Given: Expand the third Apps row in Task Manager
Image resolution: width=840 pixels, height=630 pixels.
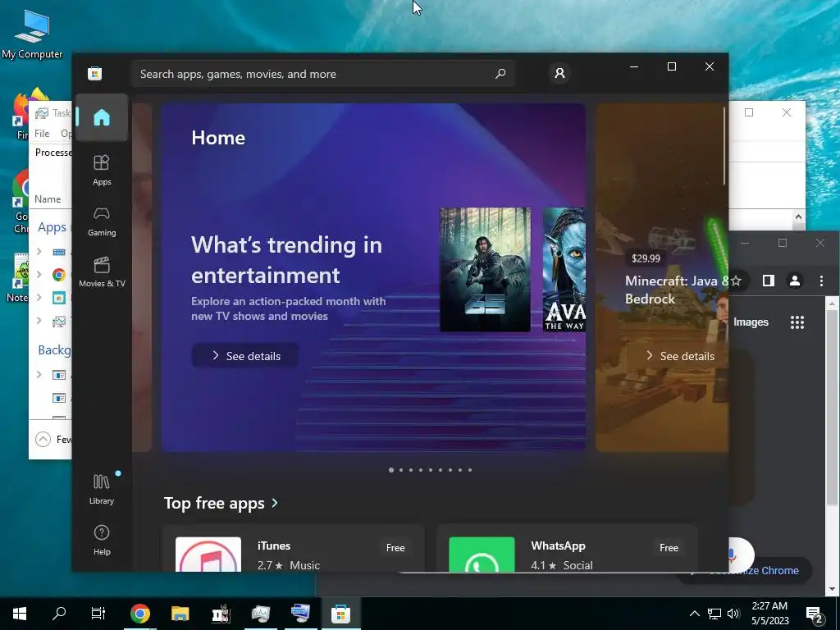Looking at the screenshot, I should coord(39,297).
